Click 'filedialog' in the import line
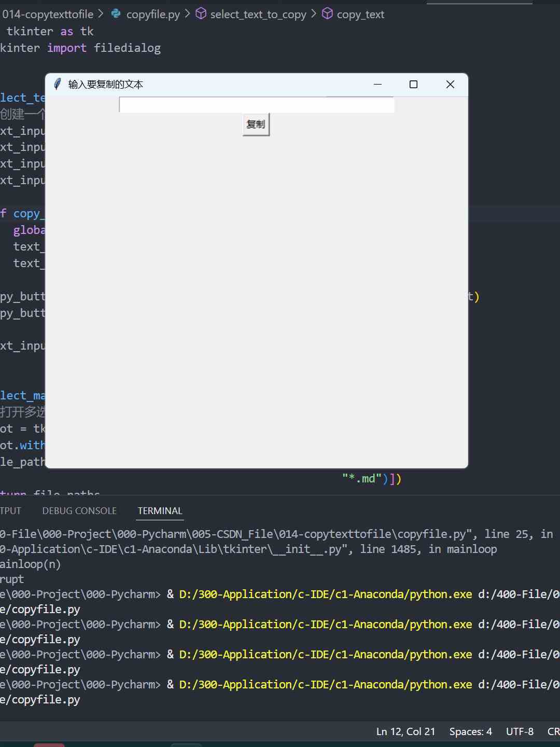This screenshot has width=560, height=747. [x=127, y=48]
